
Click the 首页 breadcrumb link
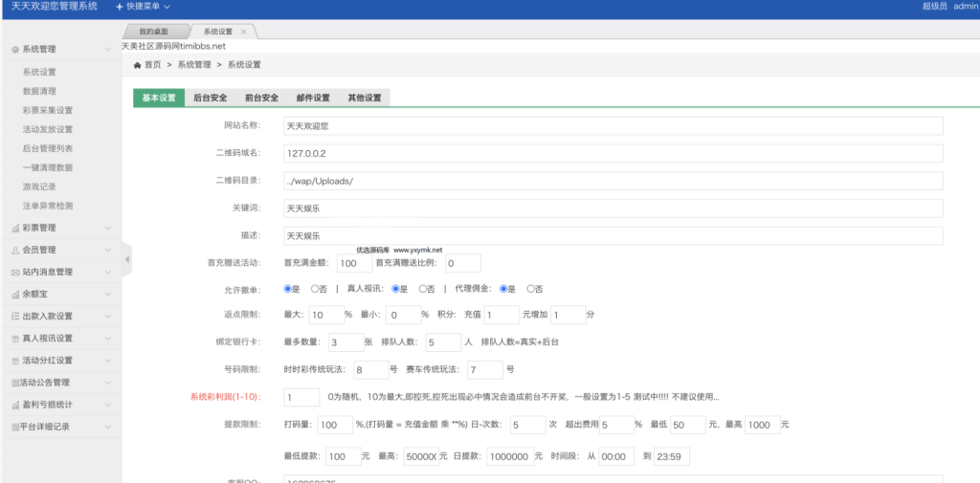click(152, 65)
